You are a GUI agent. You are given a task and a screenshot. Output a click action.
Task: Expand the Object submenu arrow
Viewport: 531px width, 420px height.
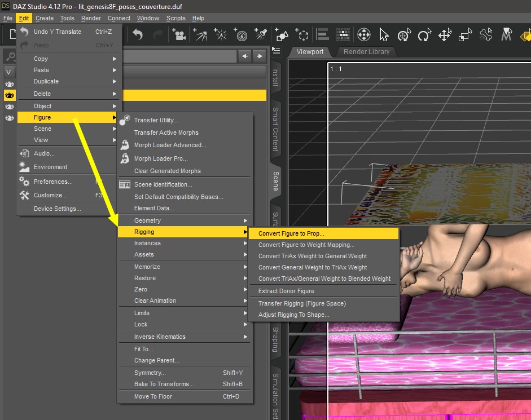tap(115, 106)
